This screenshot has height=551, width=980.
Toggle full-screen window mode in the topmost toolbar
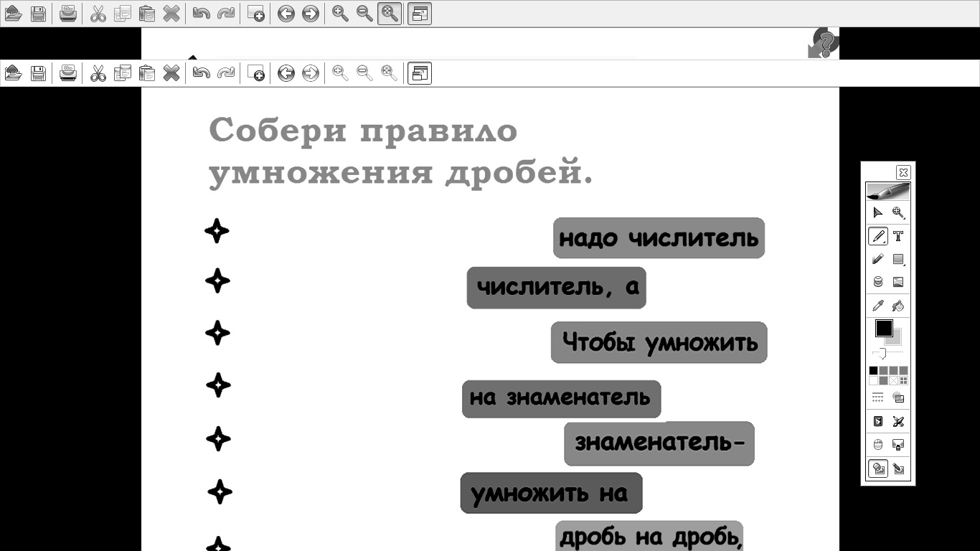point(420,14)
